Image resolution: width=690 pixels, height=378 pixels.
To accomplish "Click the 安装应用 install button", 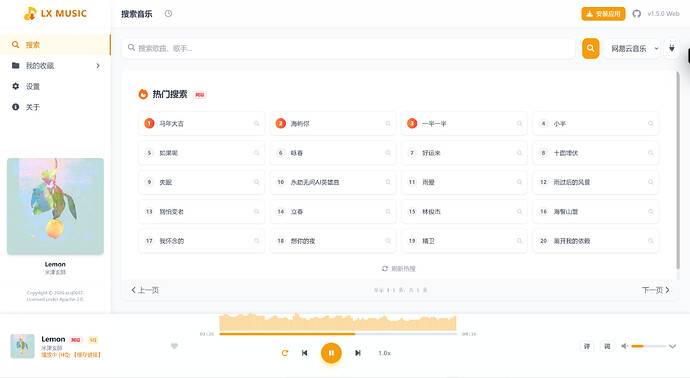I will pos(603,14).
